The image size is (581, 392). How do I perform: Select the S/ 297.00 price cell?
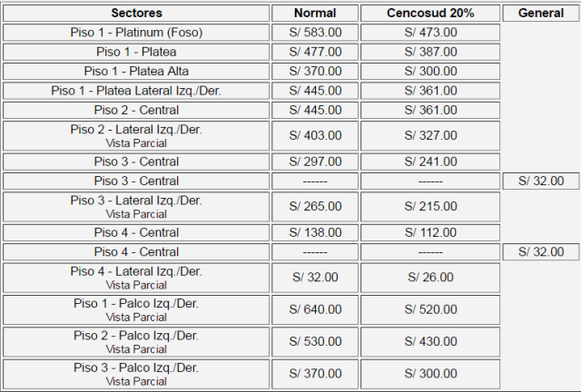pyautogui.click(x=315, y=162)
